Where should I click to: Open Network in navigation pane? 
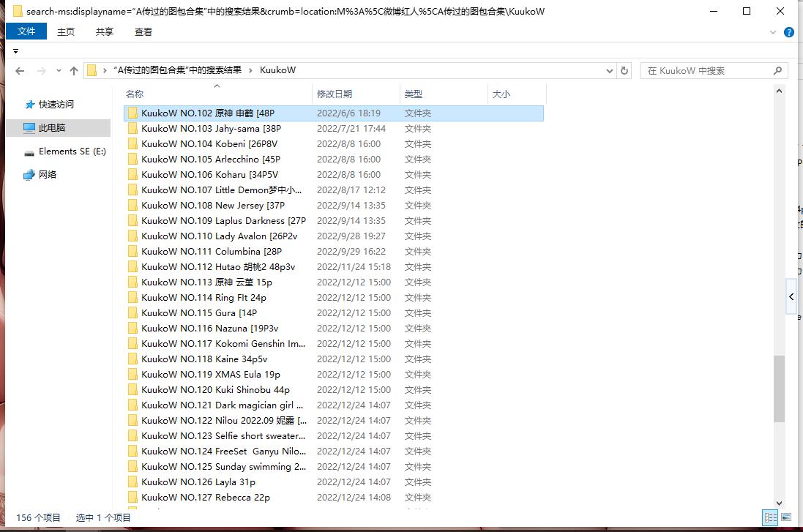40,175
